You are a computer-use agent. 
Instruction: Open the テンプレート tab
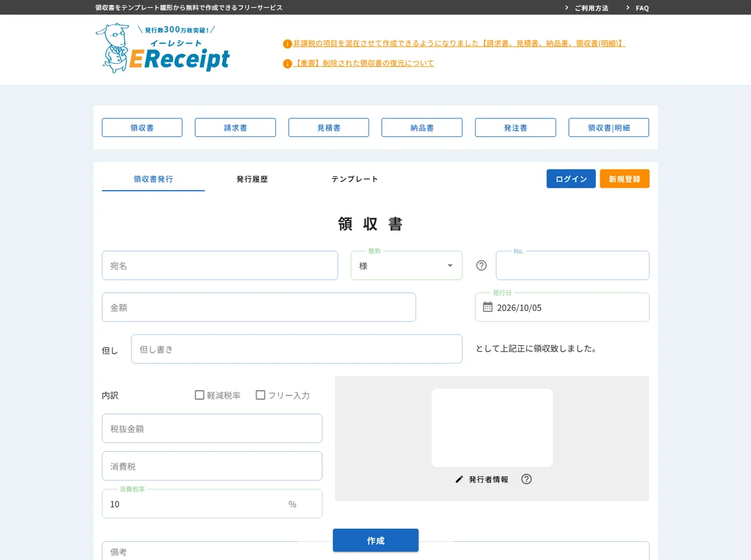click(x=355, y=179)
